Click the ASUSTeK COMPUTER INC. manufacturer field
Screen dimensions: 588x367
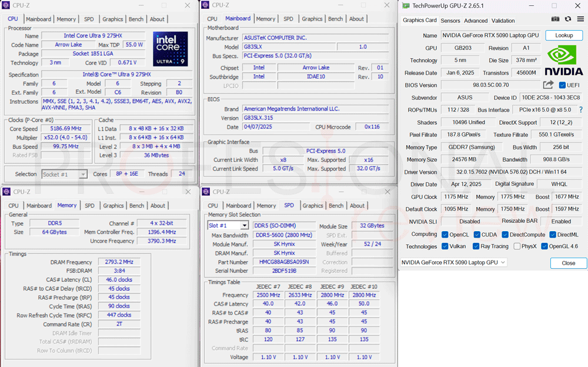[x=315, y=38]
